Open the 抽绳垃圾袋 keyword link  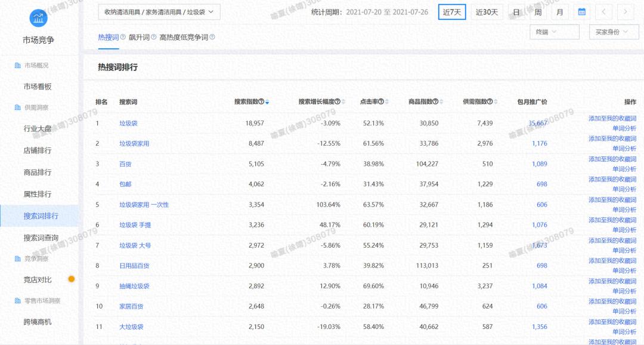click(x=136, y=285)
